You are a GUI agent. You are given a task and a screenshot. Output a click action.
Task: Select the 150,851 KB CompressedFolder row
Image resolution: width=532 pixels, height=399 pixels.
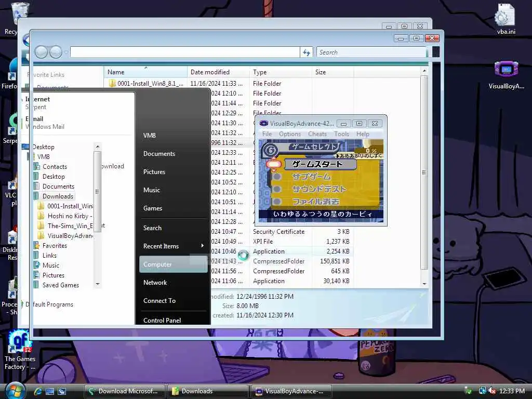point(282,261)
